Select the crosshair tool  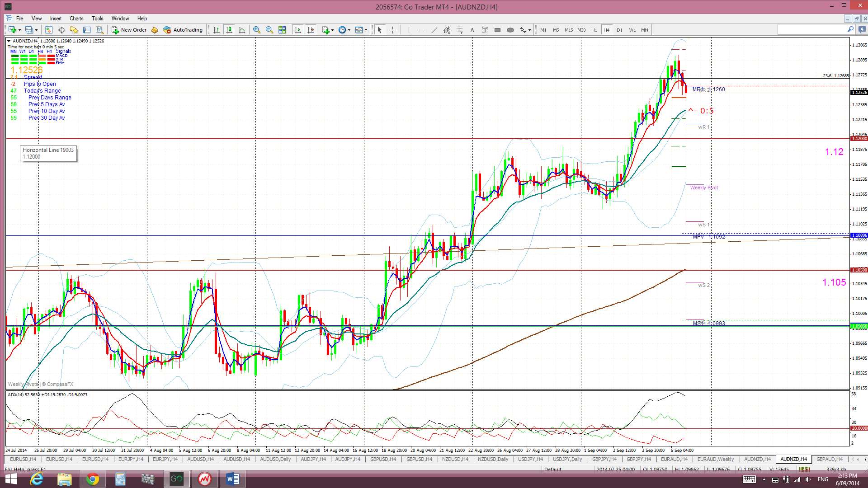tap(392, 30)
